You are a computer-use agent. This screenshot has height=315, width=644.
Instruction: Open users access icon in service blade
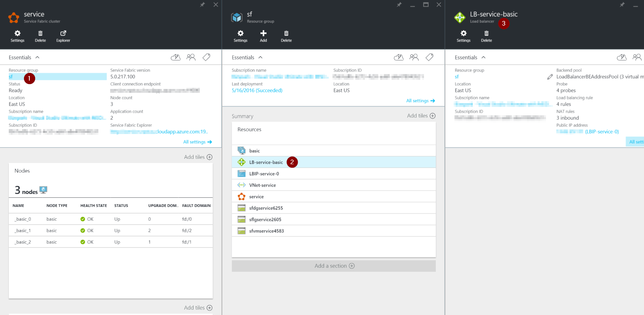pos(191,57)
